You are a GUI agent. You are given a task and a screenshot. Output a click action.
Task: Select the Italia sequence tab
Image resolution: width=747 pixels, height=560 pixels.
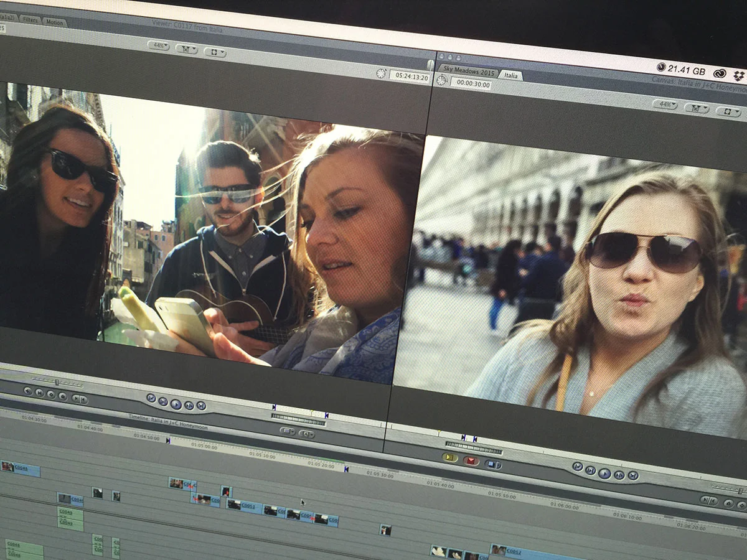pyautogui.click(x=510, y=75)
